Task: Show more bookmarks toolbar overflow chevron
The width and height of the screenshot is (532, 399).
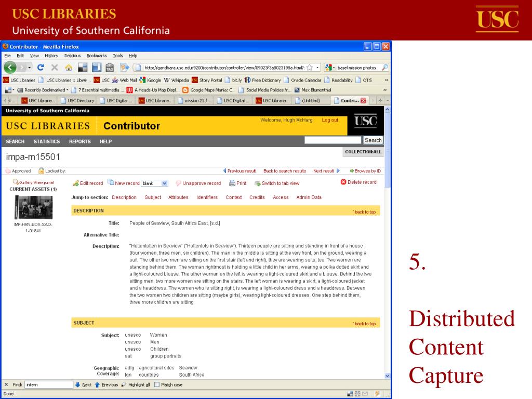Action: pos(386,80)
